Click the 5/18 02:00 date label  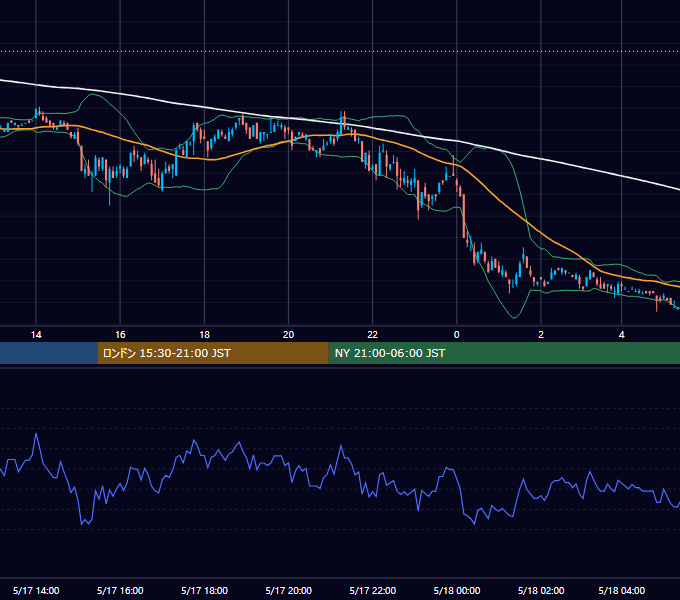click(541, 590)
